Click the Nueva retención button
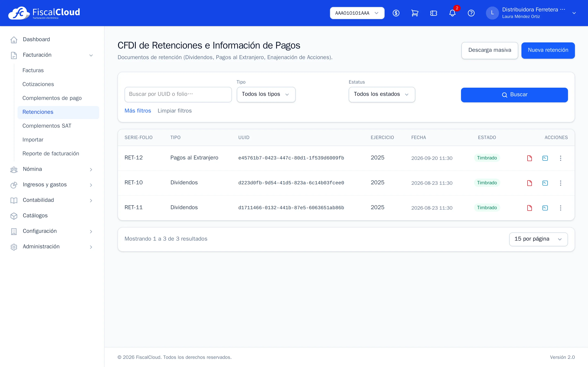The height and width of the screenshot is (367, 588). 548,50
